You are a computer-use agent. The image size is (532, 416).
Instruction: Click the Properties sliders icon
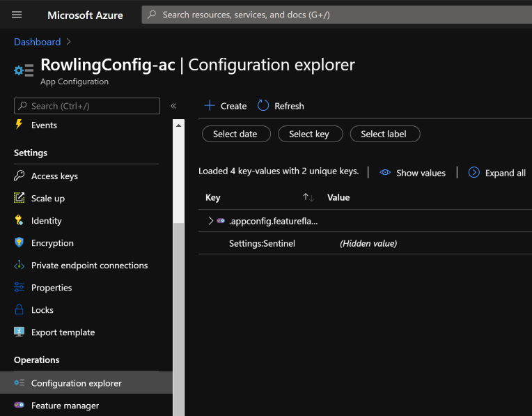19,287
